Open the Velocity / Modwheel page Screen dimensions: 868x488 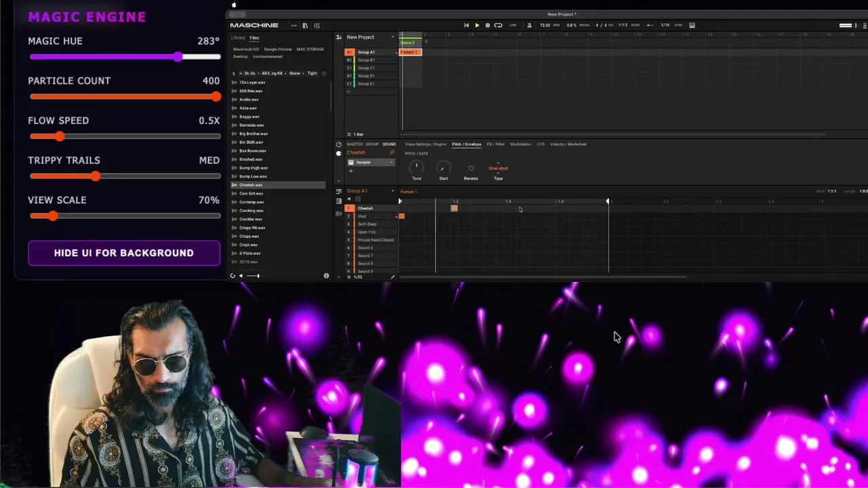tap(568, 144)
